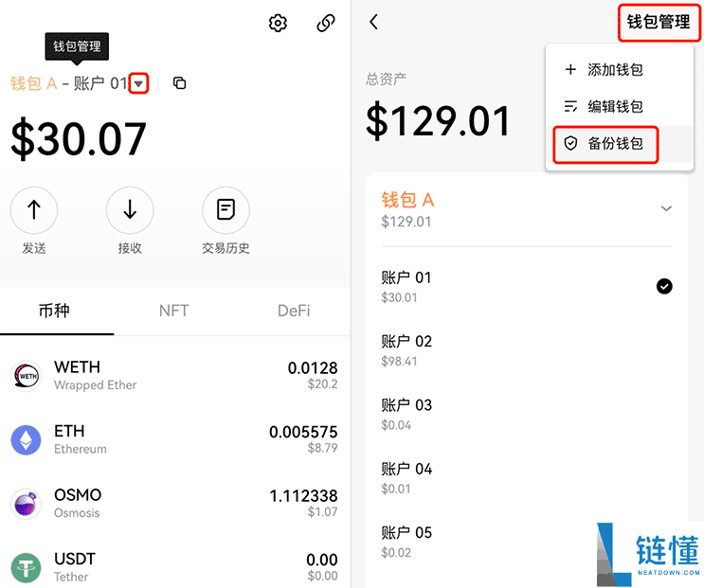Screen dimensions: 704x588
Task: Select USDT balance 0.00
Action: coord(322,560)
